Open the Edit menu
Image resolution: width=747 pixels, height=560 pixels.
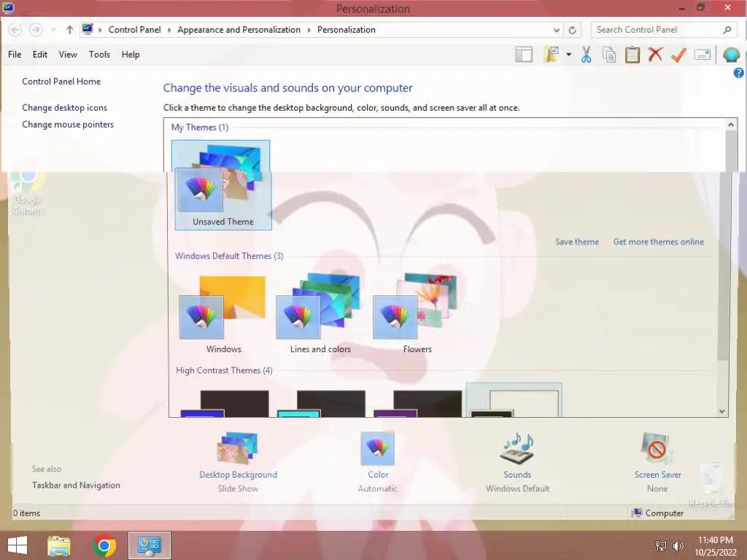(x=40, y=54)
